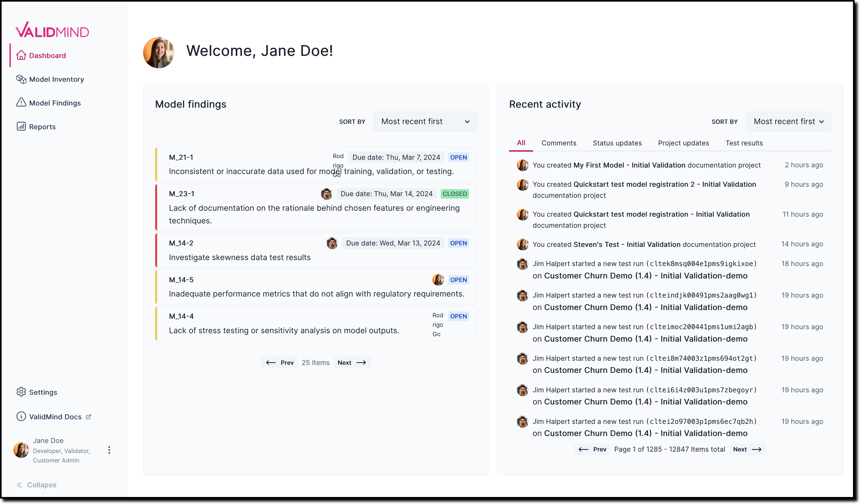Open the ValidMind Docs external link
Screen dimensions: 860x504
click(x=88, y=416)
